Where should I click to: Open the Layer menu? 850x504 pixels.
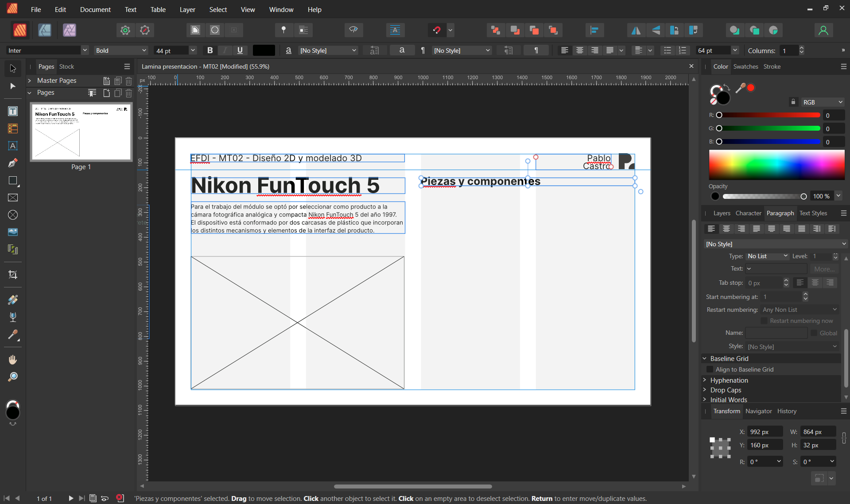click(187, 9)
